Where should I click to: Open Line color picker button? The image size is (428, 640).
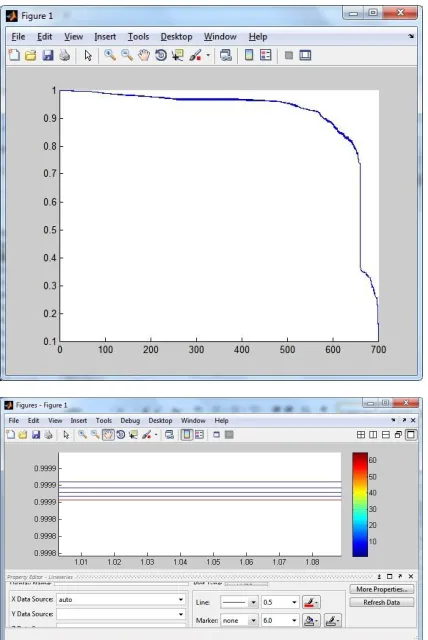tap(310, 602)
